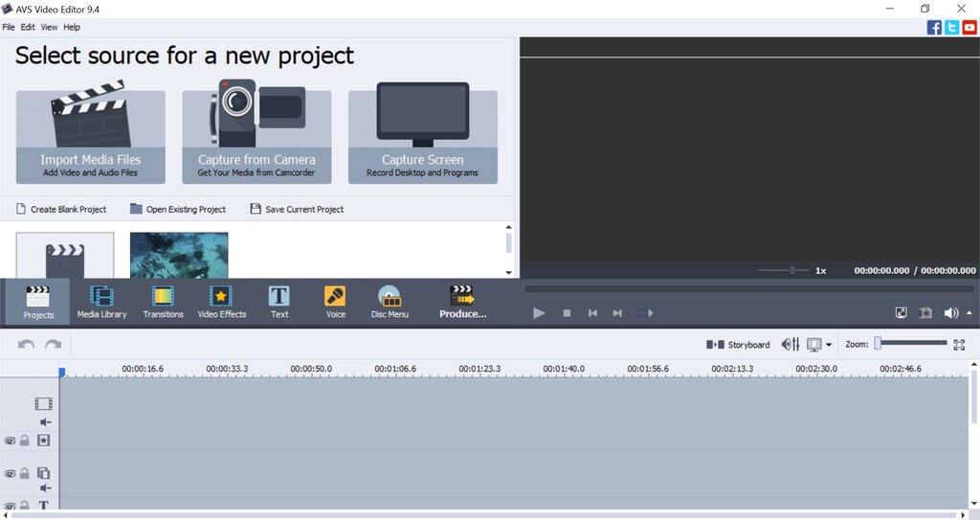
Task: Open the Edit menu
Action: (x=28, y=27)
